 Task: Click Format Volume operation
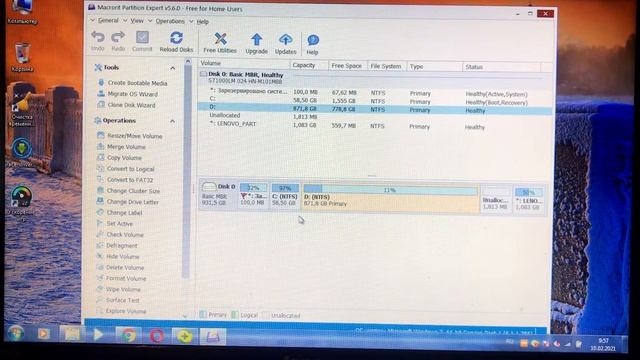(122, 278)
